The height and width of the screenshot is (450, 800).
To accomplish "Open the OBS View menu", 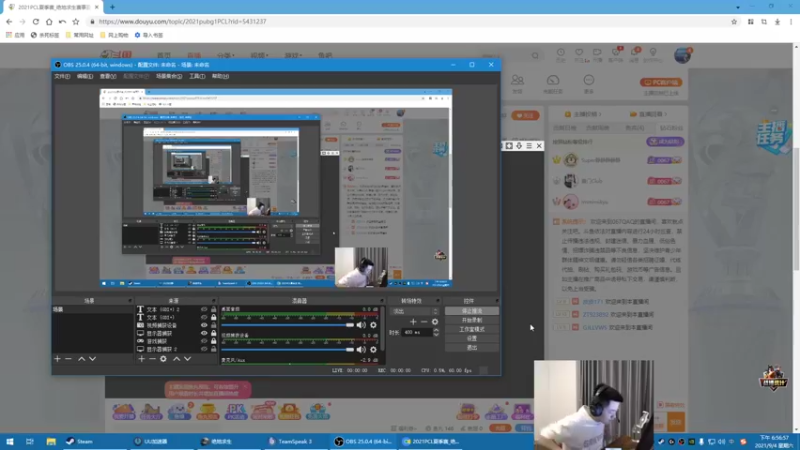I will pyautogui.click(x=108, y=76).
